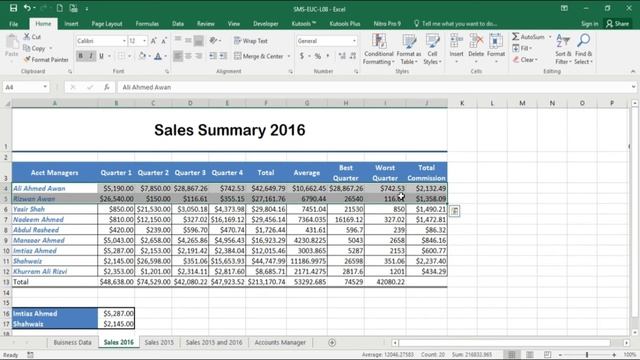This screenshot has height=360, width=640.
Task: Click the Accounting Number Format dollar icon
Action: pos(302,56)
